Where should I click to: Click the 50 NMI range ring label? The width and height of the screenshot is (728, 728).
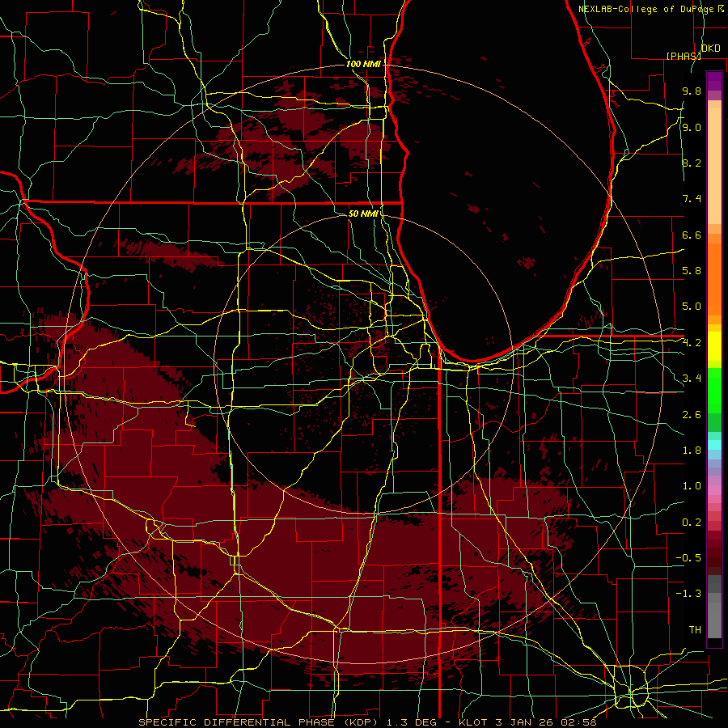[x=363, y=214]
